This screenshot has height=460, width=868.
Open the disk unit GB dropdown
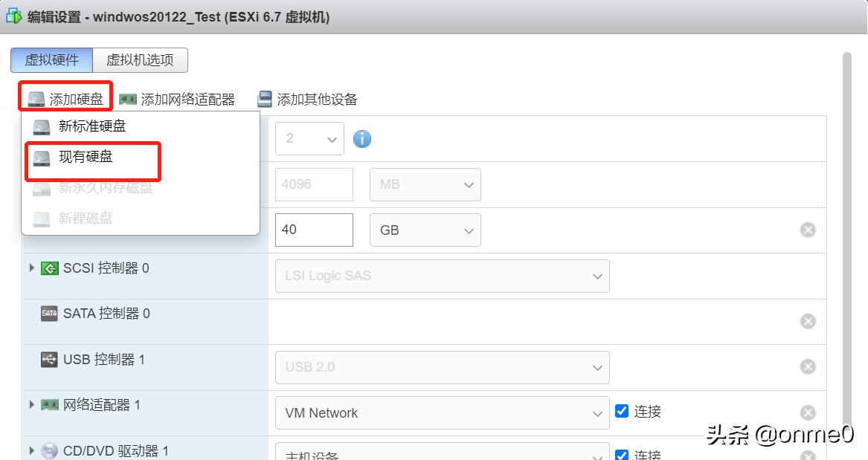pyautogui.click(x=425, y=230)
